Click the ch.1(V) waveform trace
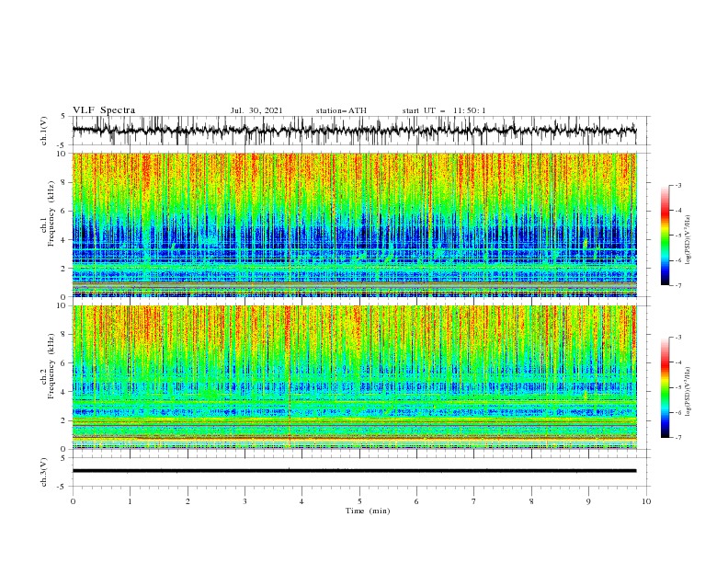The image size is (728, 563). [355, 131]
